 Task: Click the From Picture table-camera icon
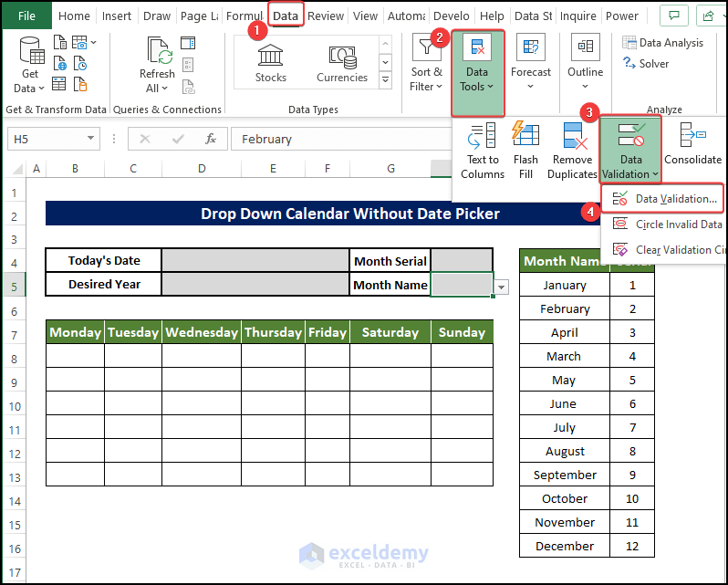(79, 43)
